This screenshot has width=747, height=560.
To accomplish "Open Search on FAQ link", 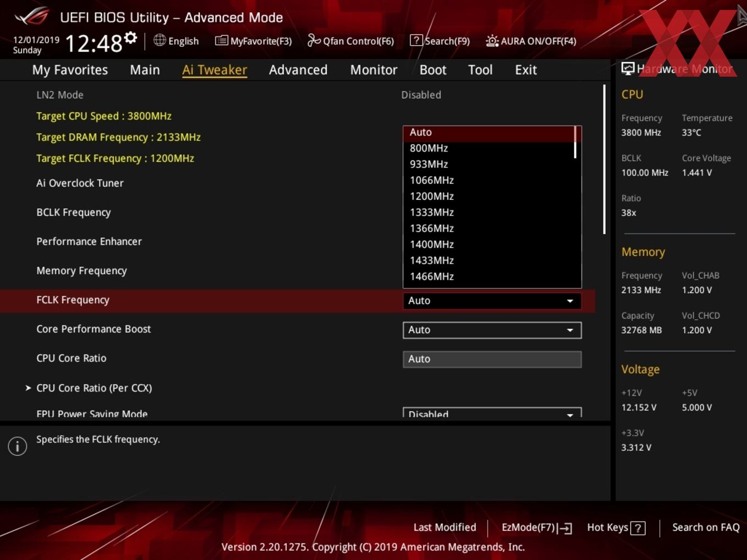I will pos(706,528).
